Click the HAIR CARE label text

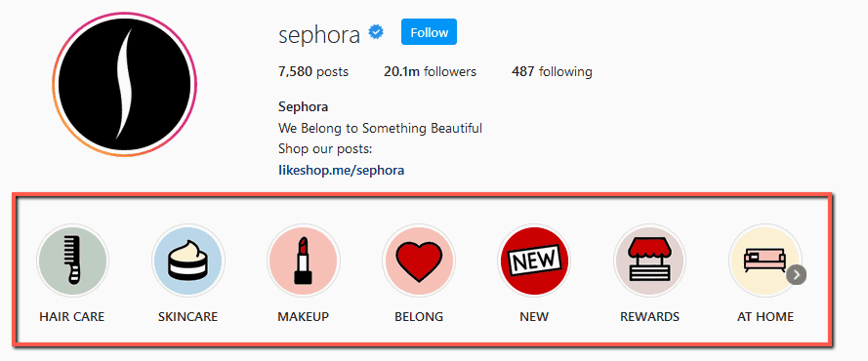pyautogui.click(x=72, y=317)
